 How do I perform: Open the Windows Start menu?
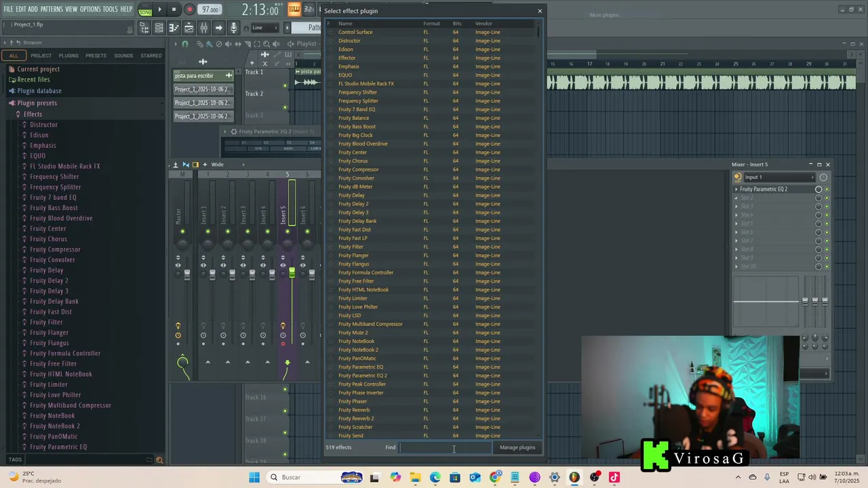tap(254, 477)
